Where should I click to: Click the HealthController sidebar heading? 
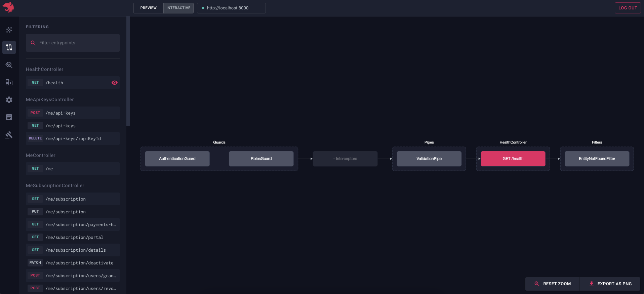(45, 69)
